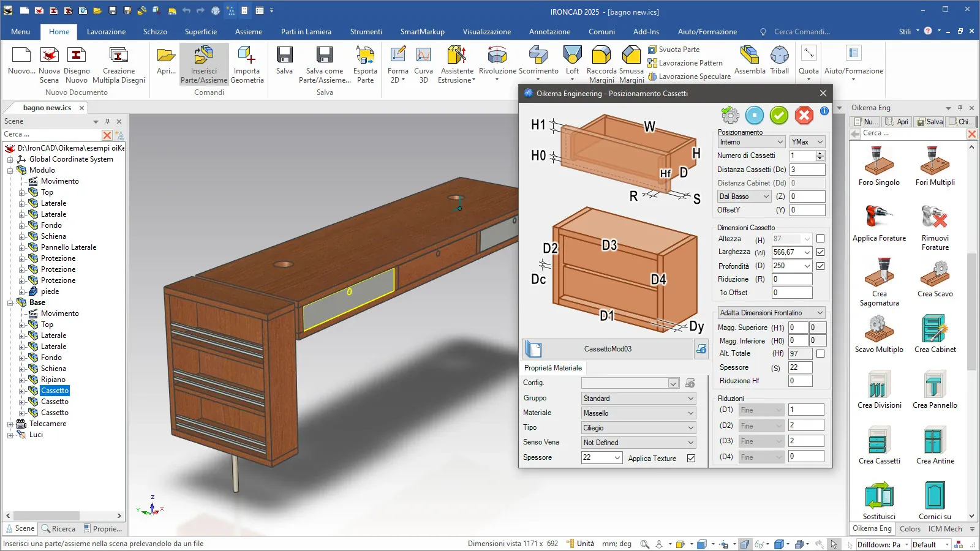Click the Distanza Cassetti (Dc) input field

[807, 170]
